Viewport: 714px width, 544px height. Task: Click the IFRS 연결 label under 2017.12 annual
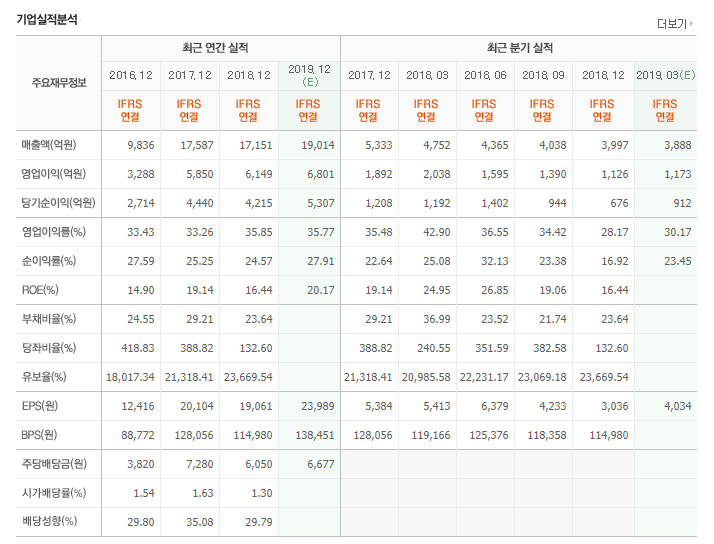189,110
